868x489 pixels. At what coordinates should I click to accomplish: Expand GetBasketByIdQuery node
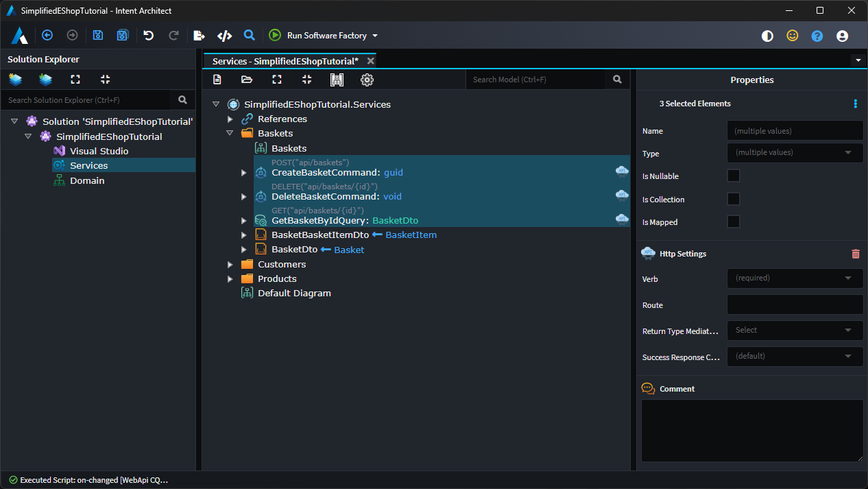[x=243, y=221]
